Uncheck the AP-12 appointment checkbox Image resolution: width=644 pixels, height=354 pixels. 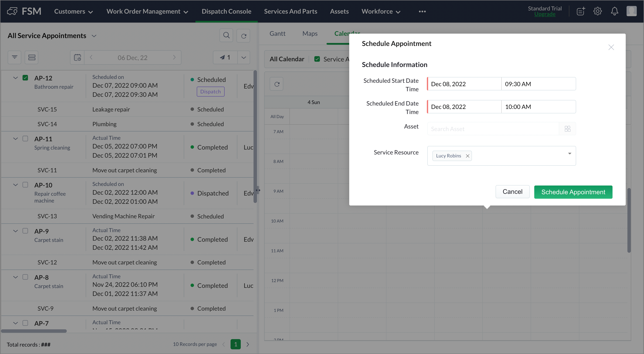click(25, 78)
